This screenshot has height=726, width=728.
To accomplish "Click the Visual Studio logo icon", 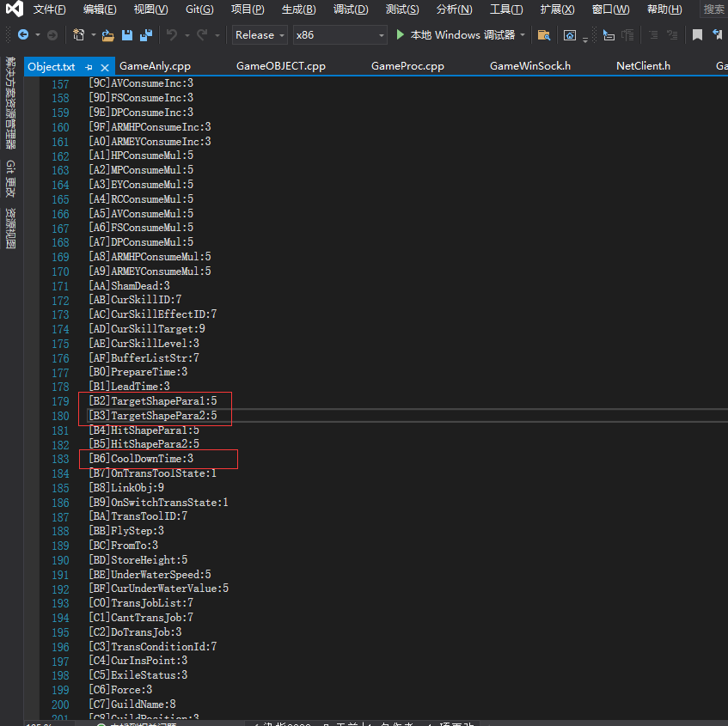I will [x=15, y=9].
